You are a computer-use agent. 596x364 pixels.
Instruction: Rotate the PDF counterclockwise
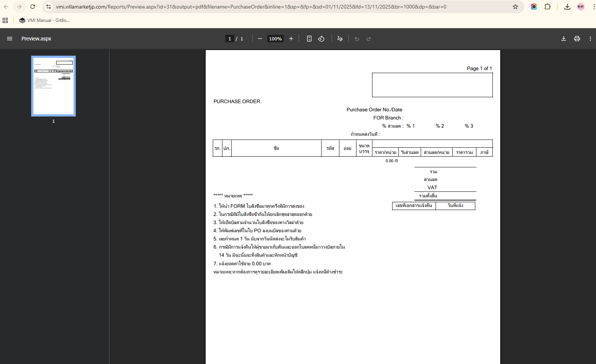point(321,39)
